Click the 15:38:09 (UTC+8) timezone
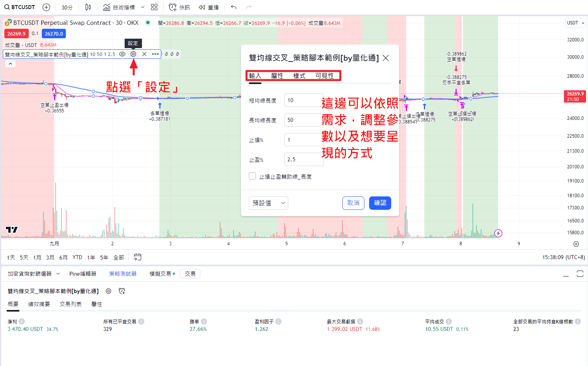Image resolution: width=588 pixels, height=366 pixels. point(564,257)
